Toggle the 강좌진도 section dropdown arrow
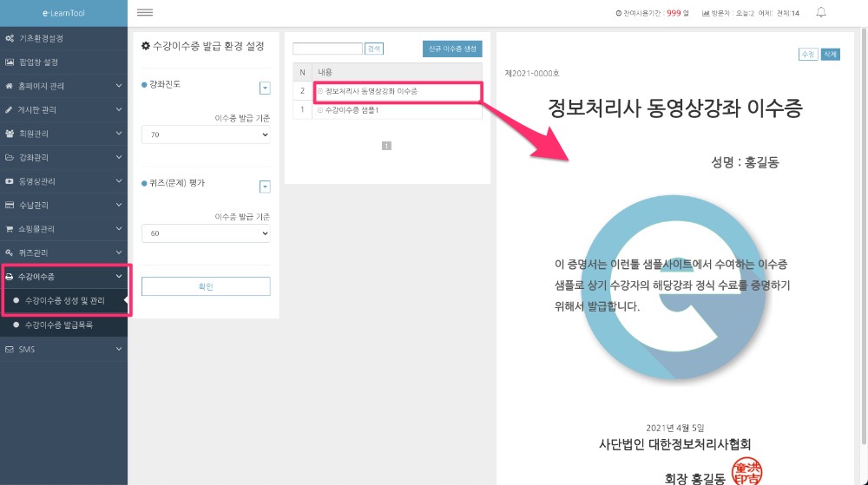Image resolution: width=868 pixels, height=485 pixels. point(265,88)
